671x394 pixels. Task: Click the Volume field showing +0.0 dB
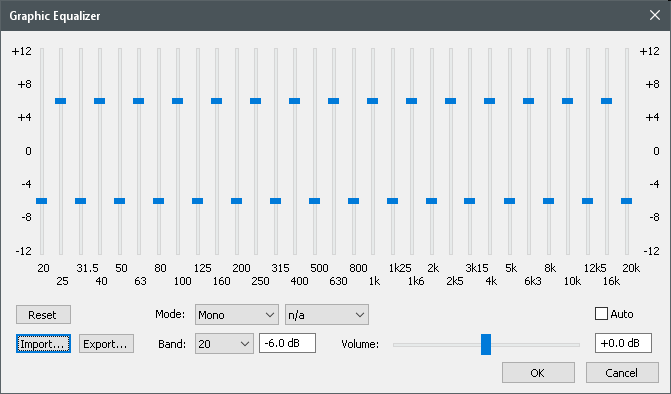pyautogui.click(x=623, y=343)
